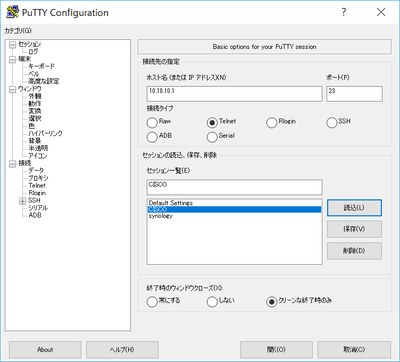The height and width of the screenshot is (362, 400).
Task: Click the About button
Action: pos(45,350)
